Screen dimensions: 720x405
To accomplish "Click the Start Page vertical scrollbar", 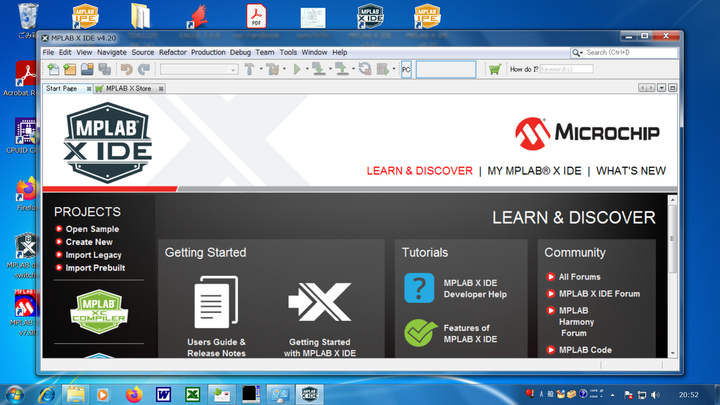I will coord(673,280).
